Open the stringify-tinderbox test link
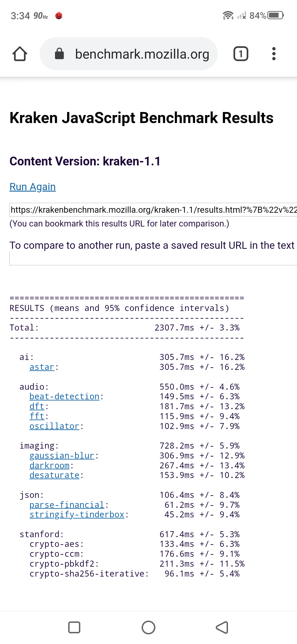This screenshot has height=644, width=297. pos(77,515)
